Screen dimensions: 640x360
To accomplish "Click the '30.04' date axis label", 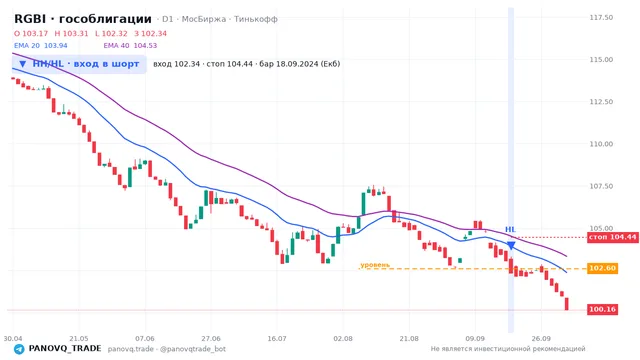I will pos(13,338).
